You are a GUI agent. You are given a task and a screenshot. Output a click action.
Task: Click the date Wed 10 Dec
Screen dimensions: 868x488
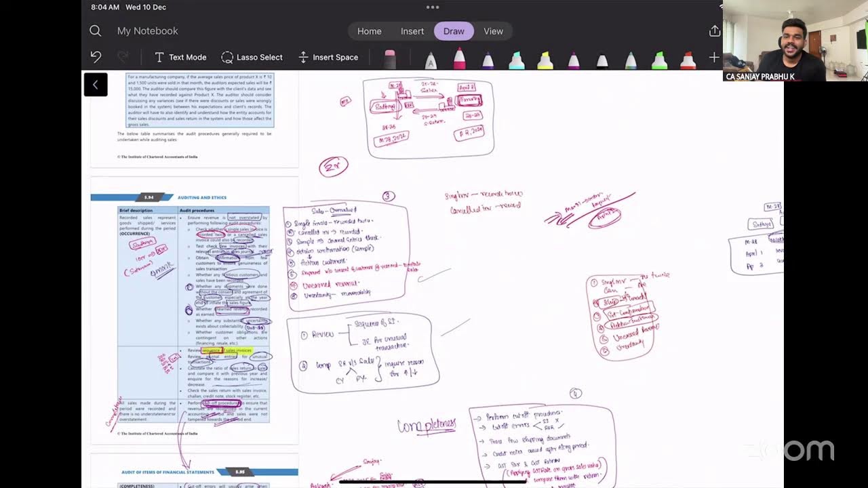pos(147,7)
